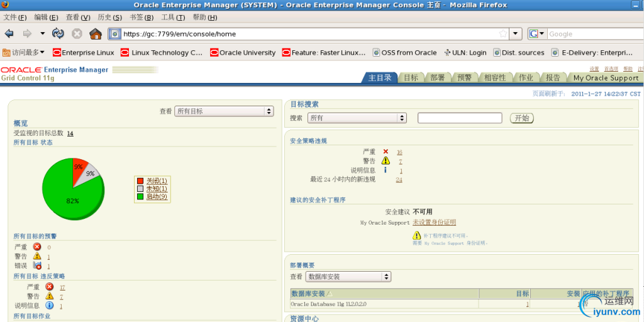The width and height of the screenshot is (644, 322).
Task: Click the 首选项 link
Action: coord(611,69)
